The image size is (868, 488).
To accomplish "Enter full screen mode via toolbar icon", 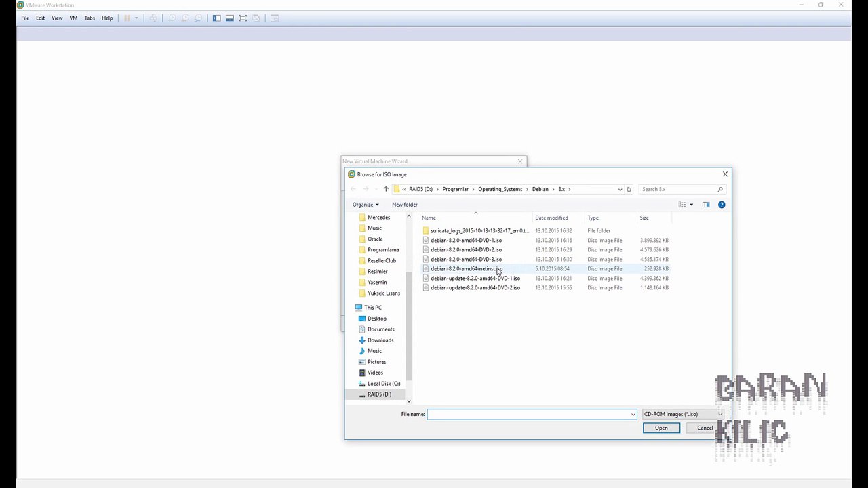I will [x=243, y=18].
